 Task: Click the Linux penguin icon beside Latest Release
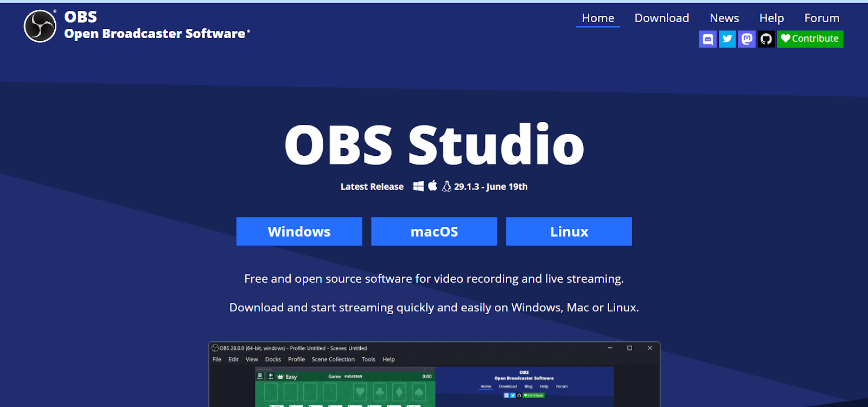(446, 186)
